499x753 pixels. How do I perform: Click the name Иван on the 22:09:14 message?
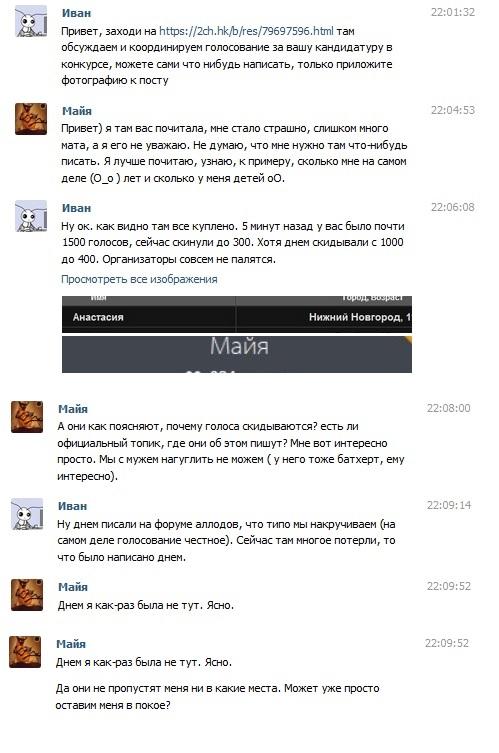[x=73, y=506]
